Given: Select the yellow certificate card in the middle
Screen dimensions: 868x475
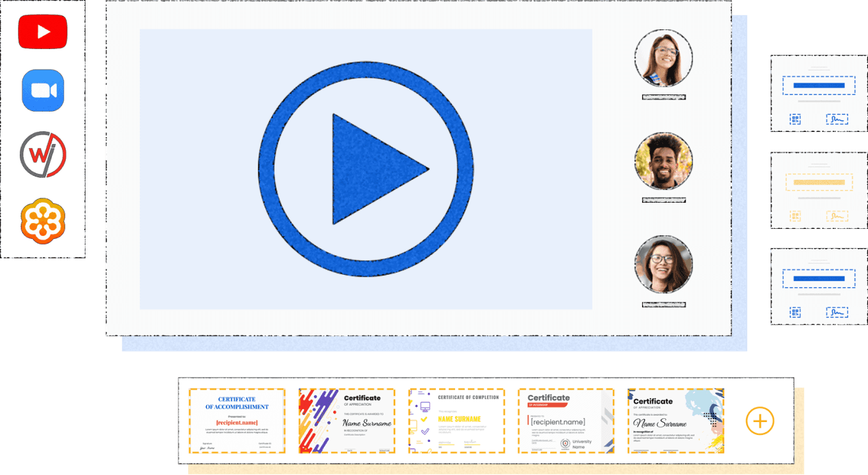Looking at the screenshot, I should [x=819, y=190].
